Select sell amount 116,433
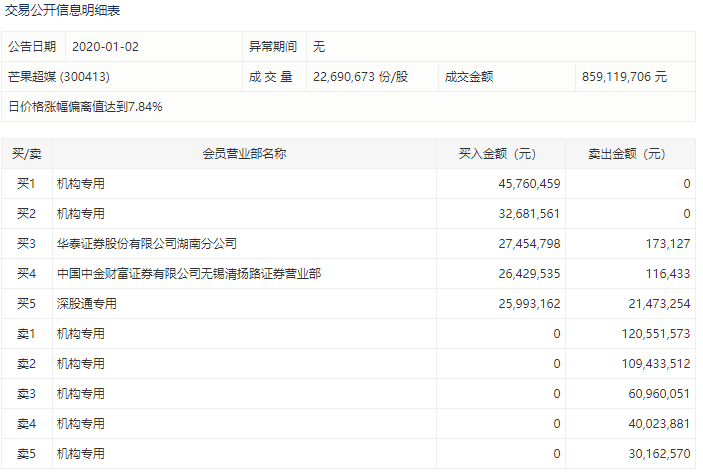 click(x=668, y=274)
